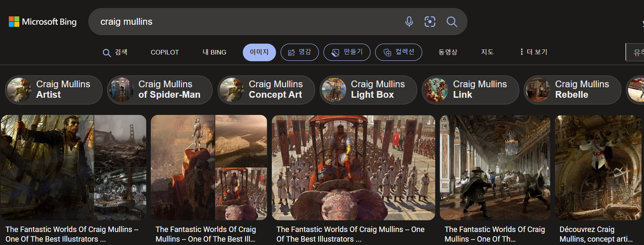Open the 영감 inspiration tab

coord(300,52)
